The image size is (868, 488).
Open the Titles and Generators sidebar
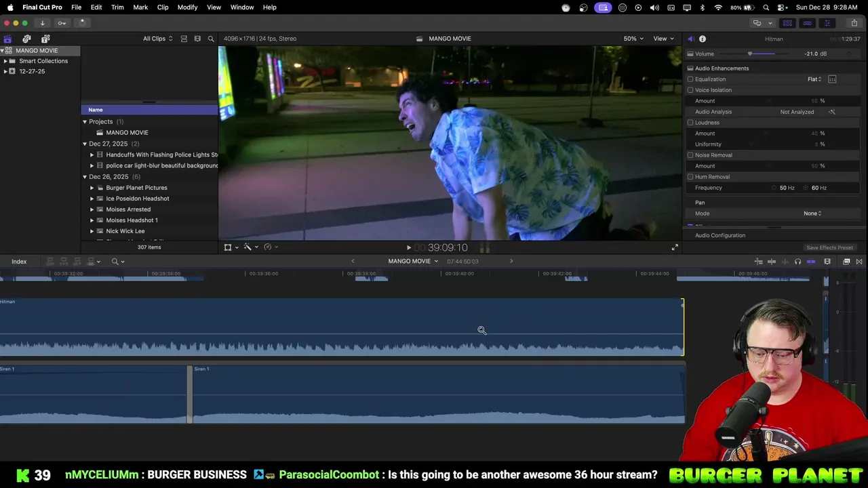45,39
